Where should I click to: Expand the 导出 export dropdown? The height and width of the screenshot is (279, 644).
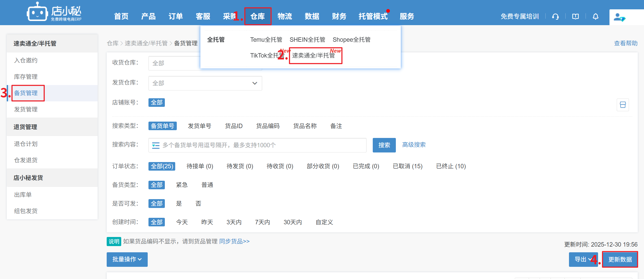[583, 259]
